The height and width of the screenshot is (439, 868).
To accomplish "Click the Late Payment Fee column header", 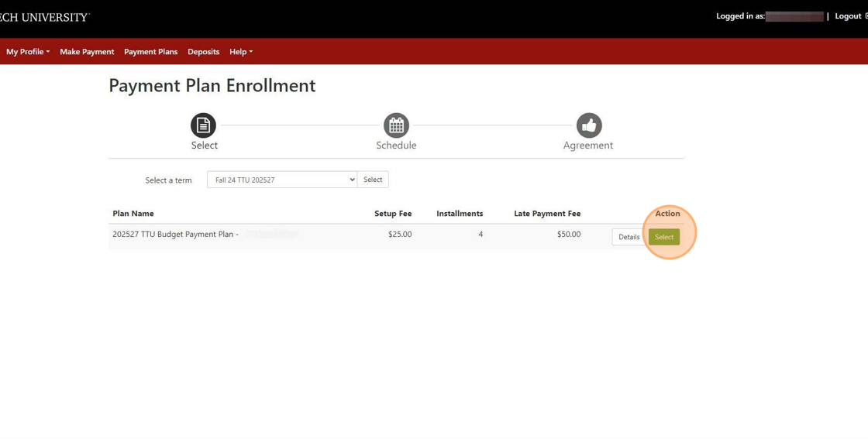I will tap(547, 214).
